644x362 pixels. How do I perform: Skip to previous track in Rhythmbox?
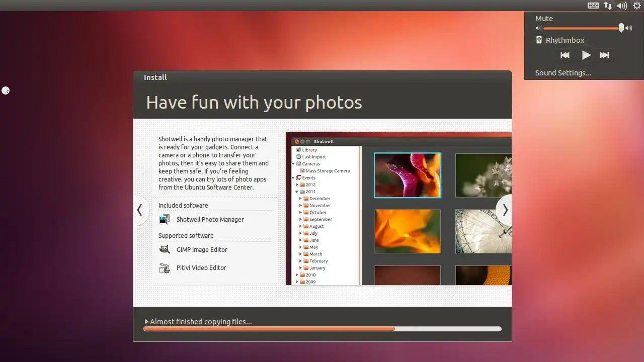pyautogui.click(x=565, y=55)
